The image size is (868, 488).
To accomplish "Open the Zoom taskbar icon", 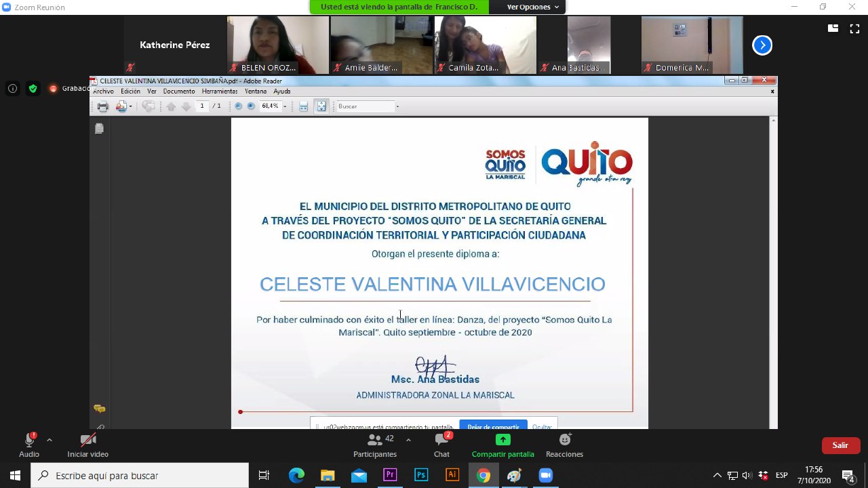I will click(x=546, y=475).
